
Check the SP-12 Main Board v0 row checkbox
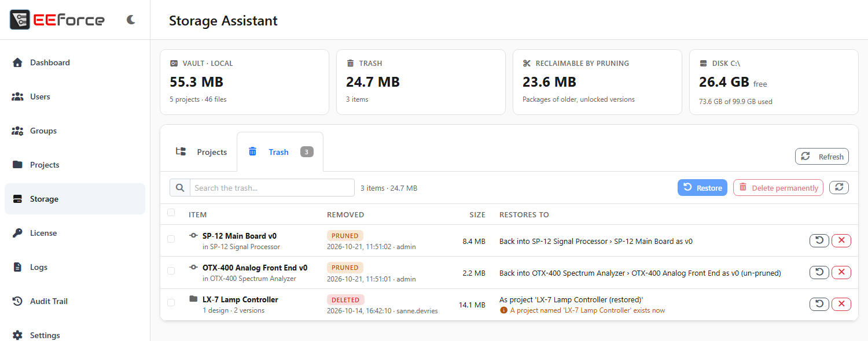[171, 239]
